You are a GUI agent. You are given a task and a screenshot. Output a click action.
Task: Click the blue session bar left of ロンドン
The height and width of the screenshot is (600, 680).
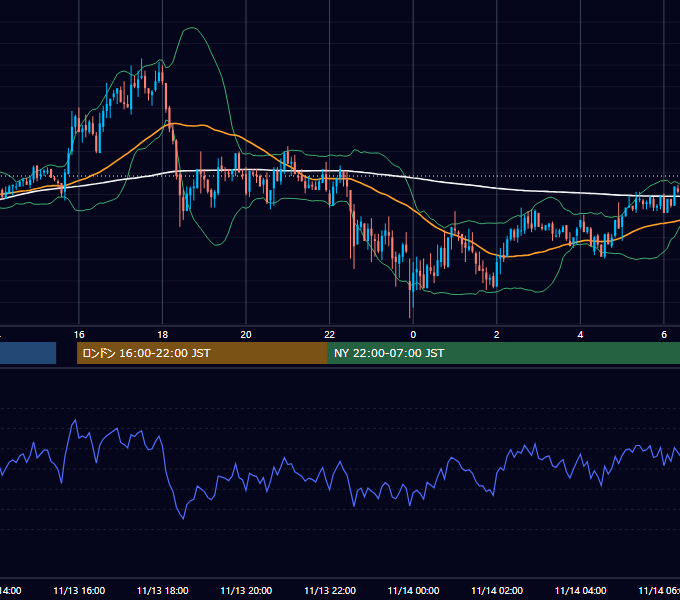click(x=28, y=353)
